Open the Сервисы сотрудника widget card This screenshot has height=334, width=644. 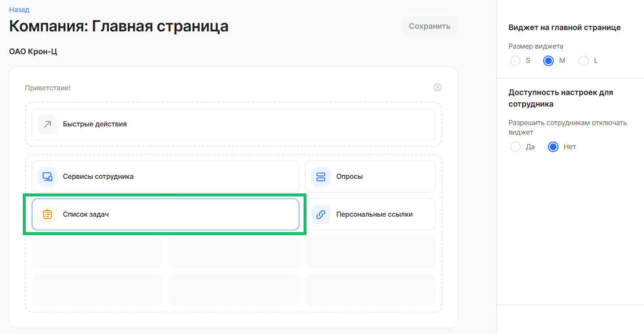click(165, 177)
